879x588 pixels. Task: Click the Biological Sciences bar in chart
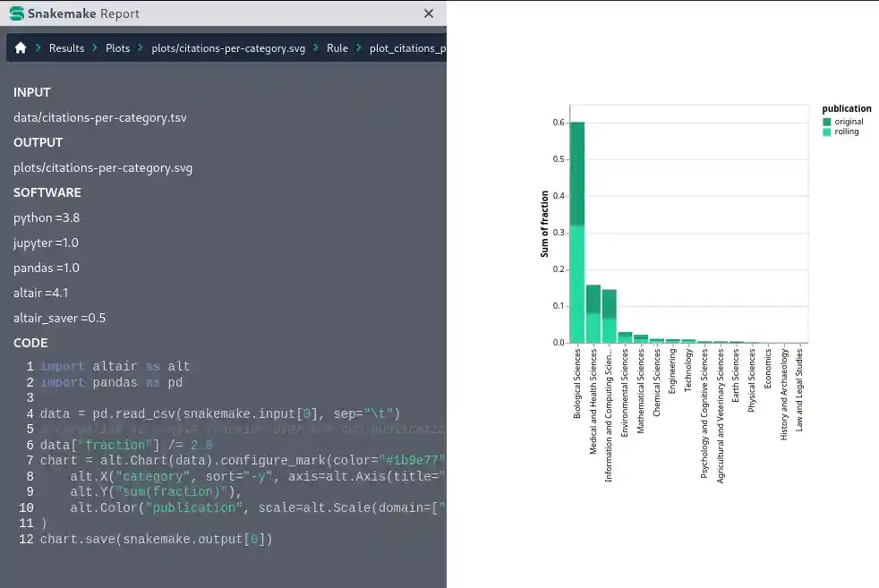577,233
